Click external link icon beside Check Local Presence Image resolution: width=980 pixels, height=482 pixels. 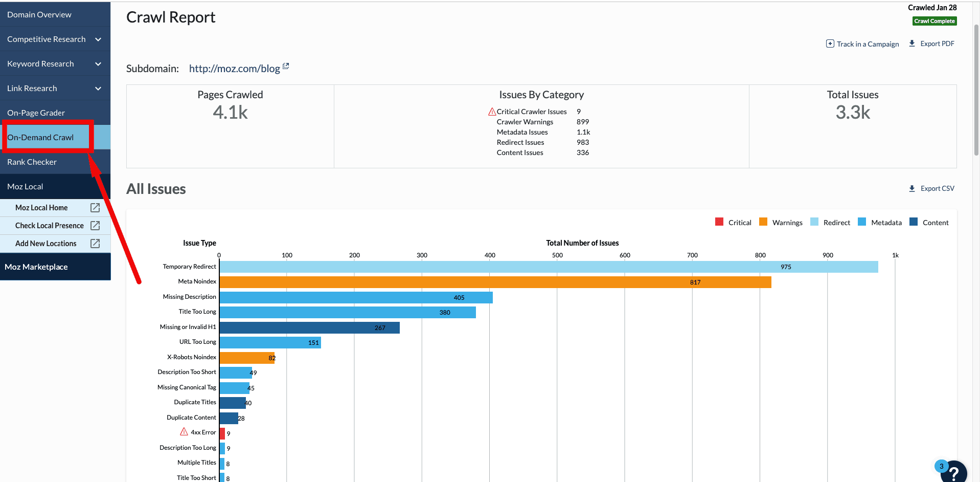pyautogui.click(x=95, y=226)
